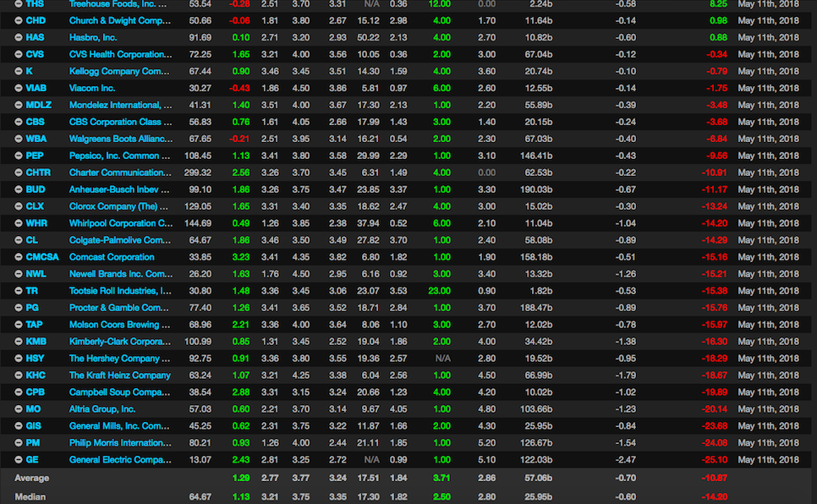The width and height of the screenshot is (817, 504).
Task: Click Newell Brands Inc. company name
Action: coord(121,274)
